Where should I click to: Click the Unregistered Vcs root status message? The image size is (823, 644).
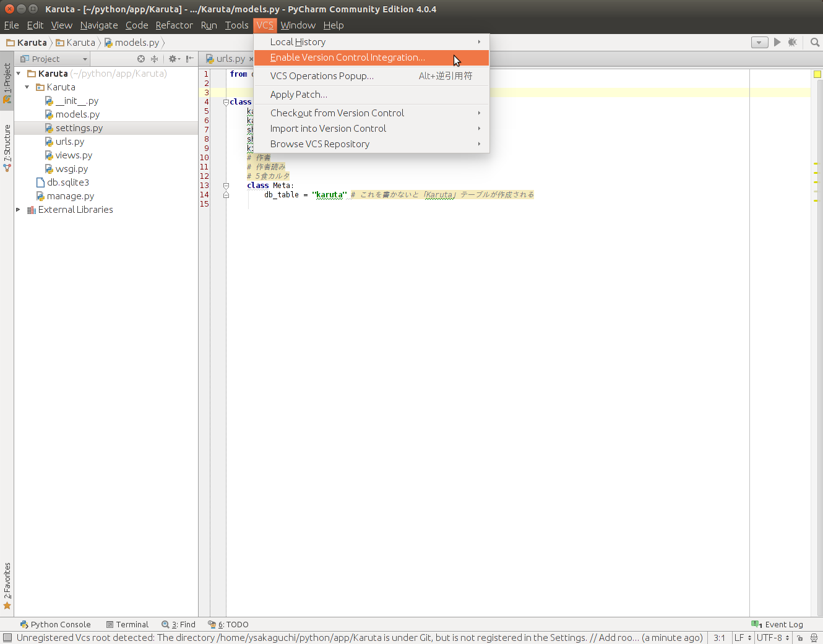tap(360, 638)
